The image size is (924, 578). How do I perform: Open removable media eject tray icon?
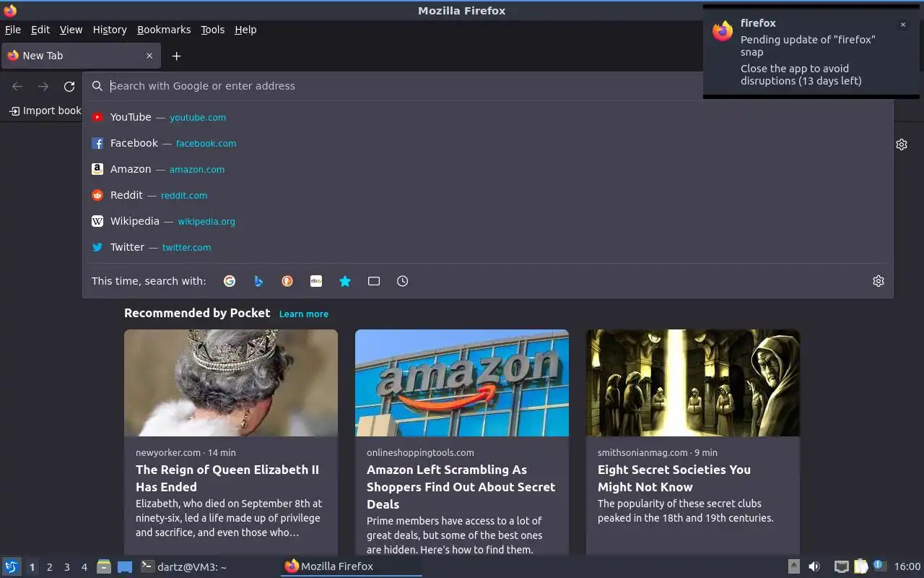[793, 566]
